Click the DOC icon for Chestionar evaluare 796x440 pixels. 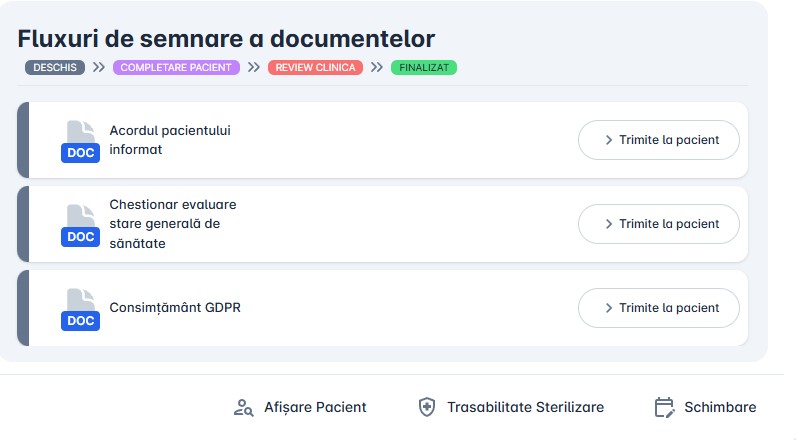point(80,225)
